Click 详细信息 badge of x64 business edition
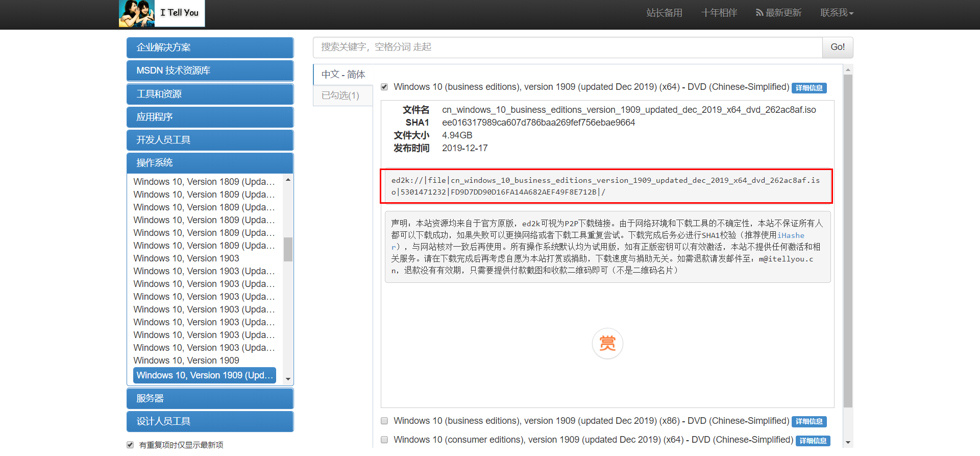The image size is (980, 456). point(809,88)
